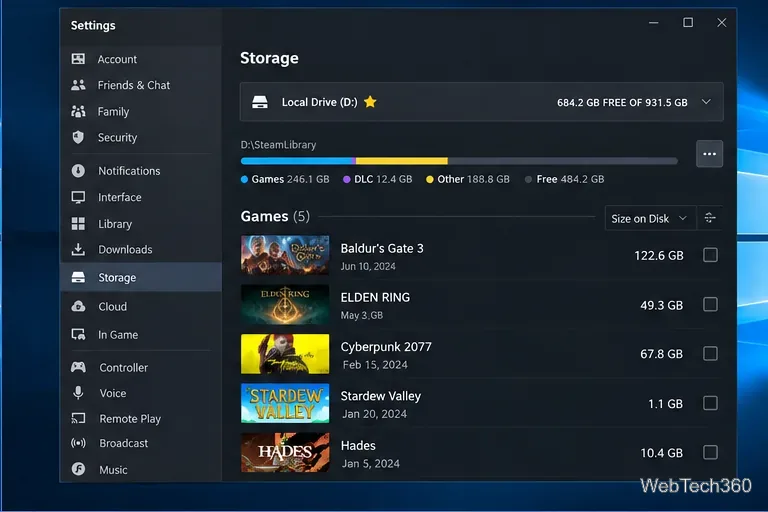Image resolution: width=768 pixels, height=512 pixels.
Task: Maximize the Settings window
Action: pyautogui.click(x=688, y=23)
